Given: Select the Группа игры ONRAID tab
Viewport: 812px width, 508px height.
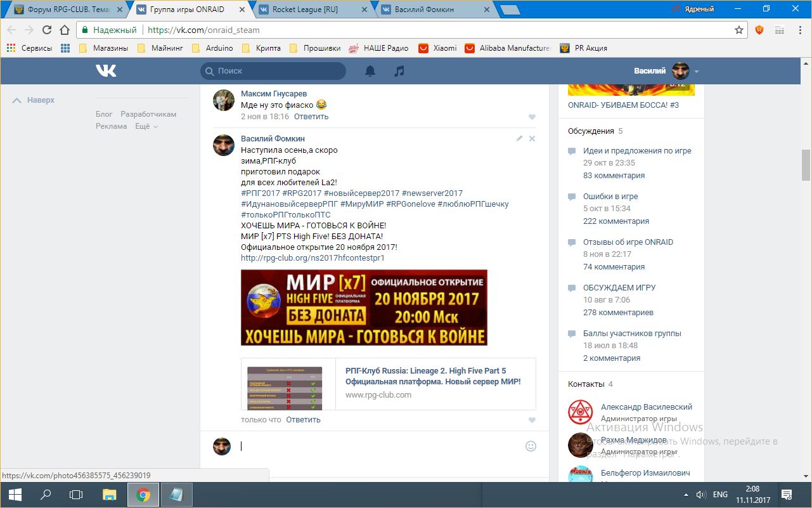Looking at the screenshot, I should (x=189, y=10).
